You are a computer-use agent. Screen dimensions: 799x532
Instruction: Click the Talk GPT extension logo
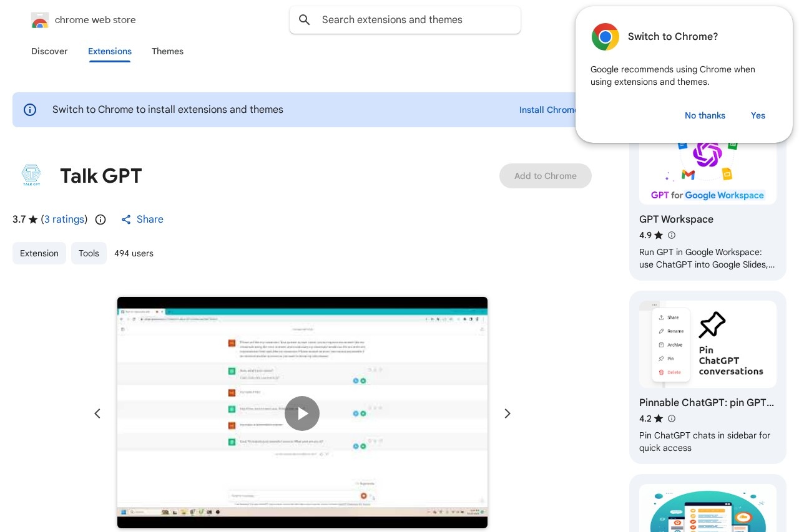[x=31, y=175]
